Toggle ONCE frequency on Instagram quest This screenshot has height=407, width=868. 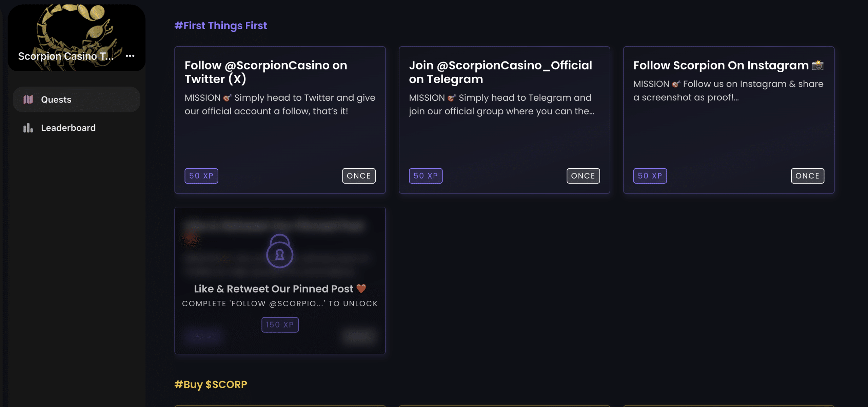(808, 176)
